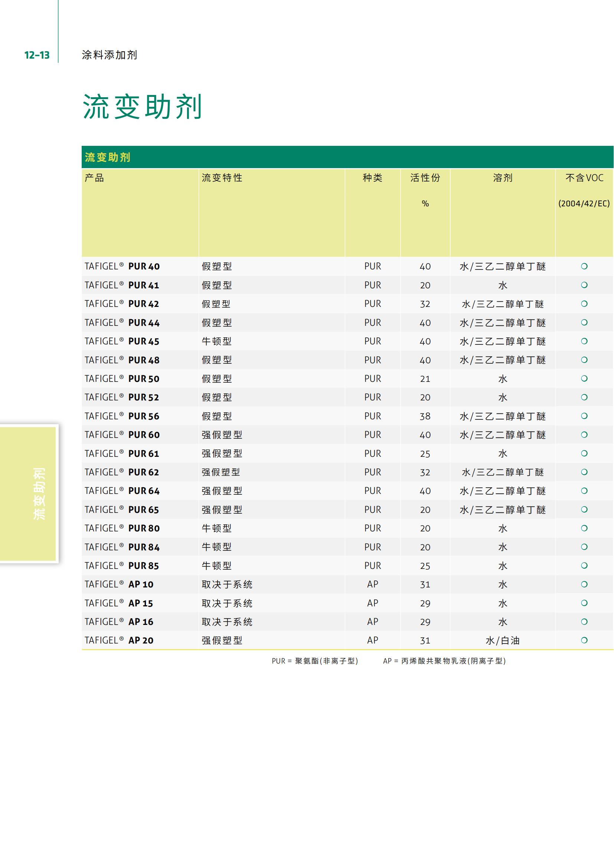Click the % unit under 活性份
614x868 pixels.
[x=425, y=203]
